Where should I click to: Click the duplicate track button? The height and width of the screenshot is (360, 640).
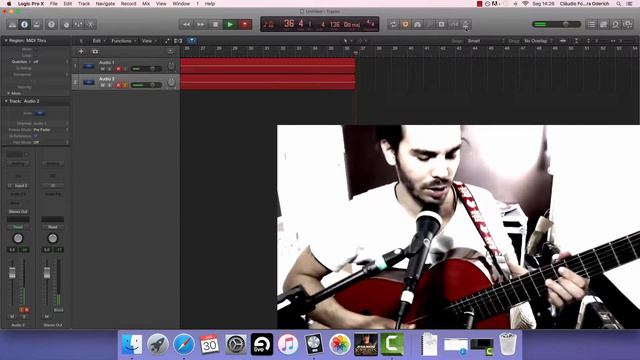(95, 51)
